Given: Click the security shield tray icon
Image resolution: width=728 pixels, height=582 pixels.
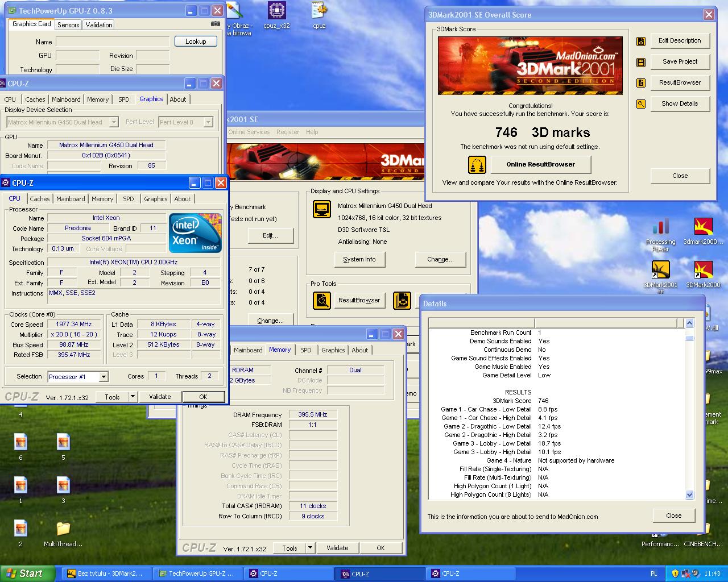Looking at the screenshot, I should (x=675, y=573).
